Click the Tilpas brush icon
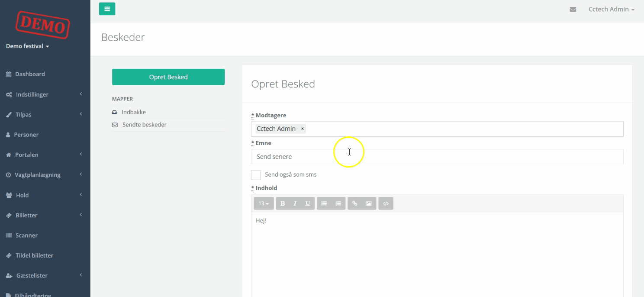Screen dimensions: 644x297 [x=9, y=115]
